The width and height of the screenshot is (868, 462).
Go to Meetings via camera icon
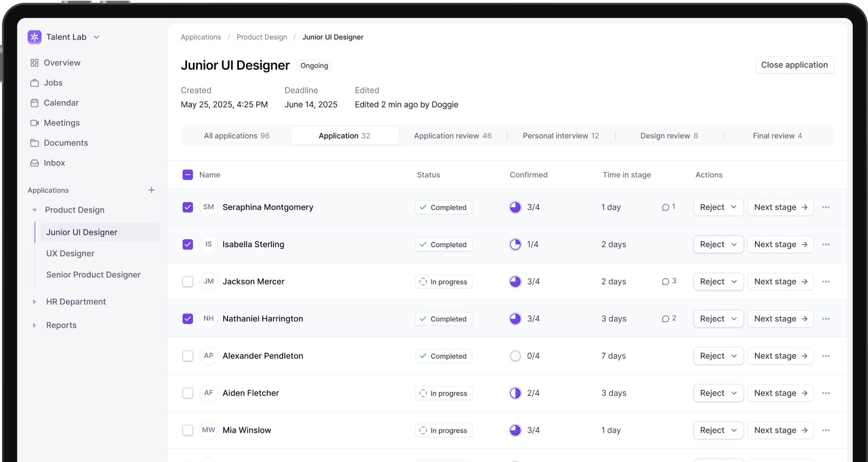(x=35, y=123)
